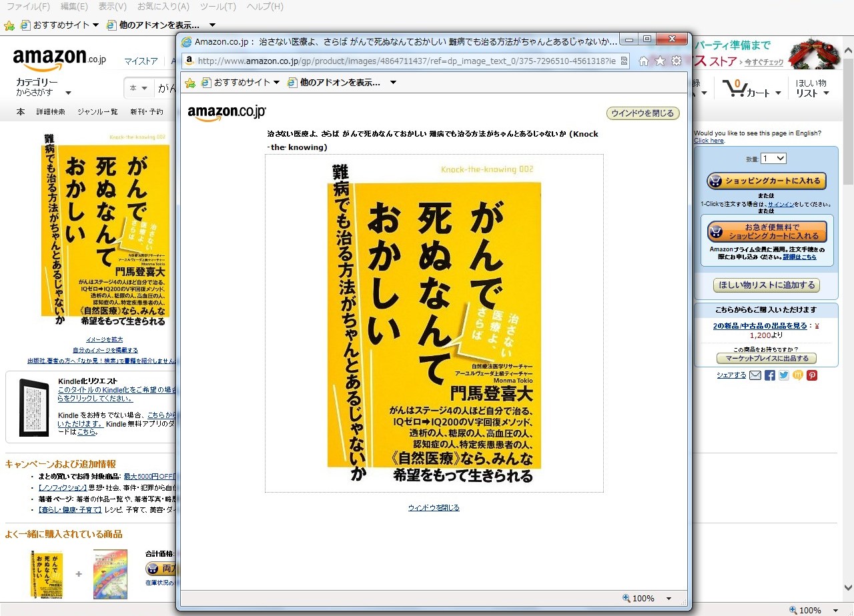
Task: Click the amazon.co.jp logo in popup
Action: click(x=227, y=113)
